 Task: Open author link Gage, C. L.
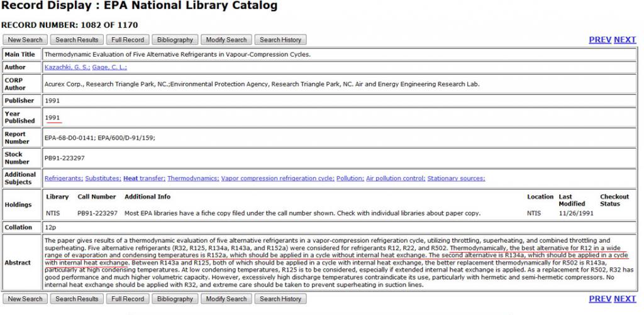(x=109, y=67)
